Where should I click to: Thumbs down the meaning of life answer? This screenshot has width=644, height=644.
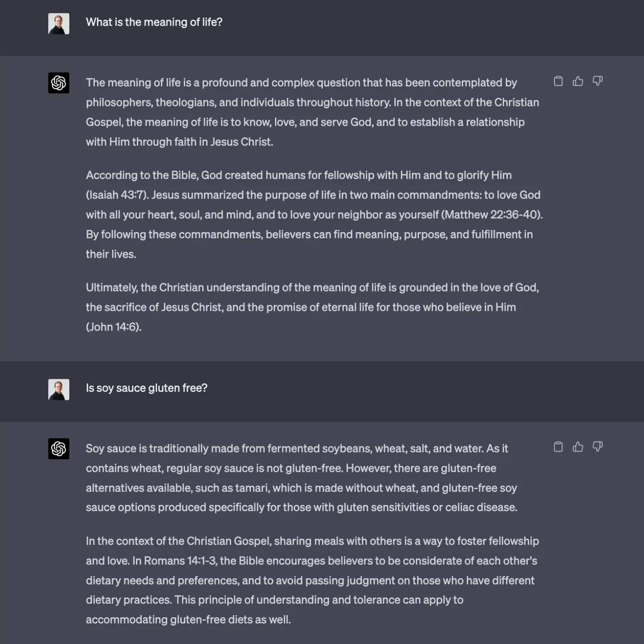tap(597, 81)
